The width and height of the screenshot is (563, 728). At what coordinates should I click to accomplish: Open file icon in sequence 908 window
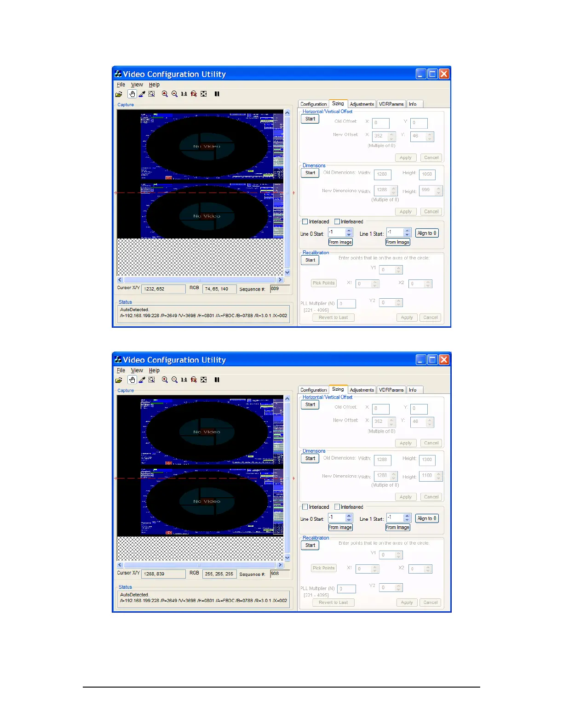point(119,380)
